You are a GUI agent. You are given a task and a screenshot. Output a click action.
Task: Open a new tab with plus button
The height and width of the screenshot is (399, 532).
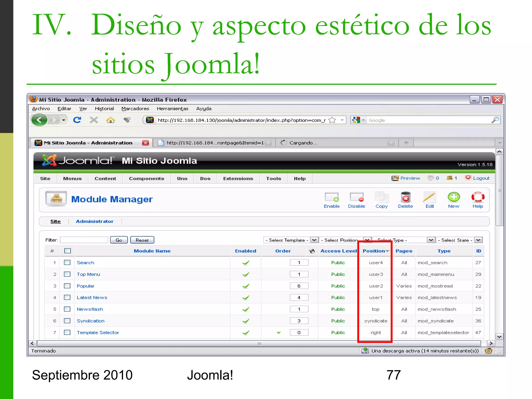tap(406, 143)
